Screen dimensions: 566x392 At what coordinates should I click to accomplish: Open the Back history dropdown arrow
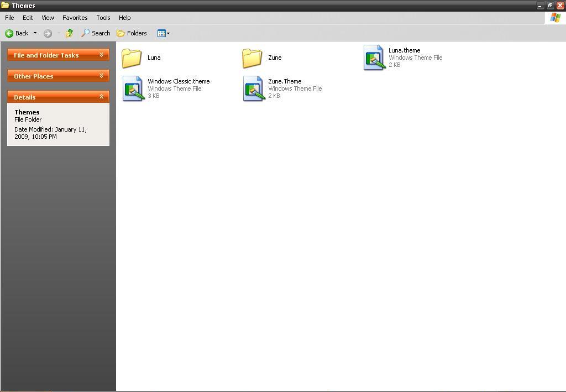[x=35, y=33]
